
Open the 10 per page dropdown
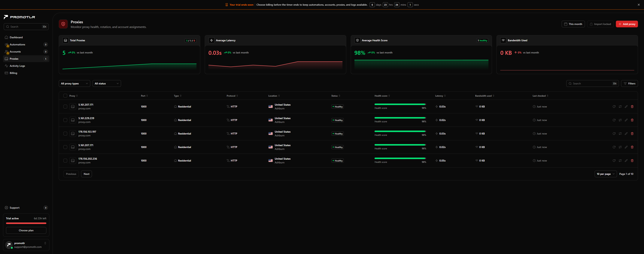point(606,174)
